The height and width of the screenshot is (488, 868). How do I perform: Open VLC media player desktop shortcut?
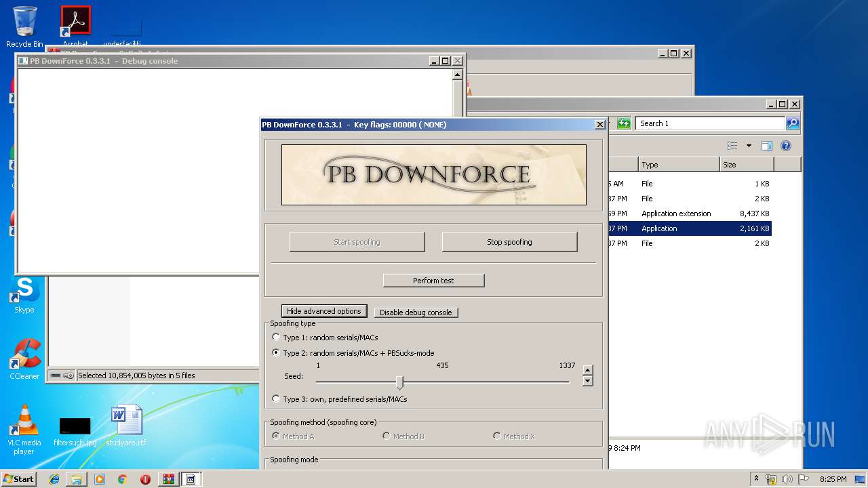click(24, 430)
